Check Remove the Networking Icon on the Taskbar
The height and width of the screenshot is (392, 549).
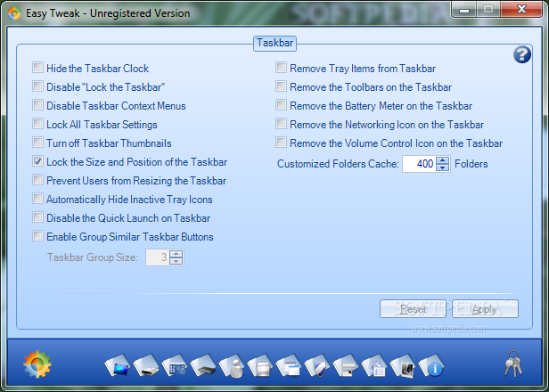281,124
